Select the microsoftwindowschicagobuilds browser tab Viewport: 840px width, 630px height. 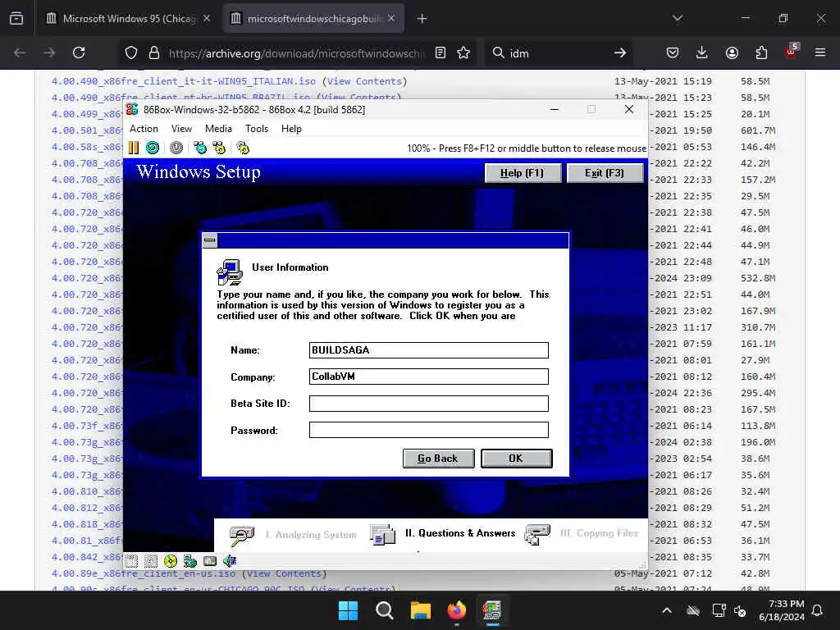(313, 18)
